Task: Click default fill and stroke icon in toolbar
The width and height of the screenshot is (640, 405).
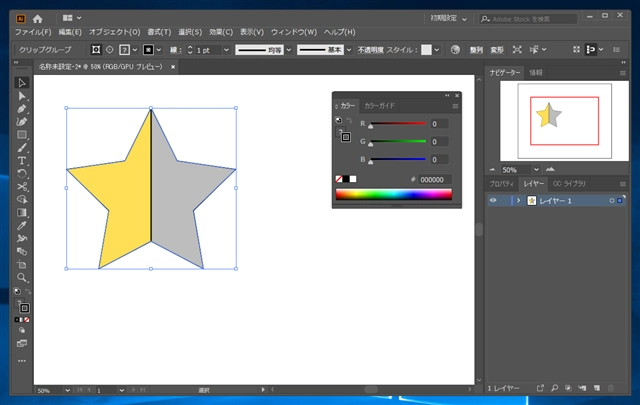Action: (17, 291)
